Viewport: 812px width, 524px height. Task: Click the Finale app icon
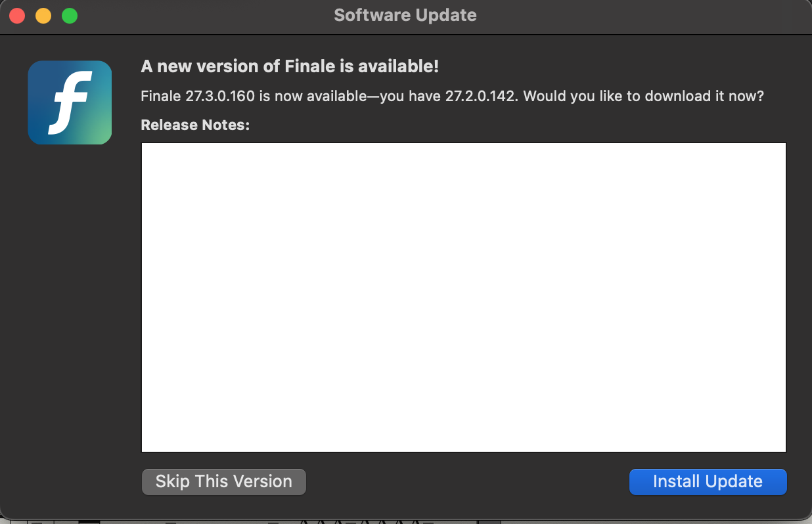click(x=70, y=102)
